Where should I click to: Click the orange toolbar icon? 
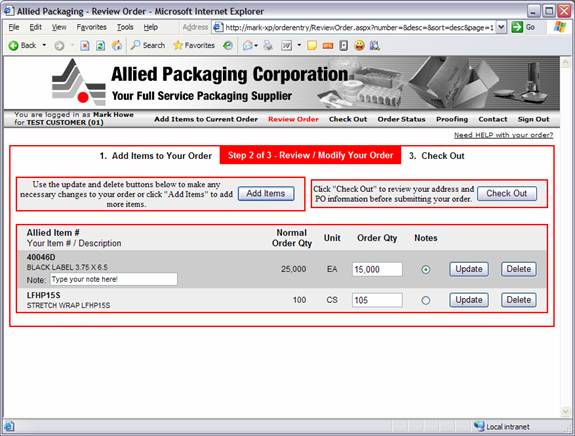pos(328,45)
